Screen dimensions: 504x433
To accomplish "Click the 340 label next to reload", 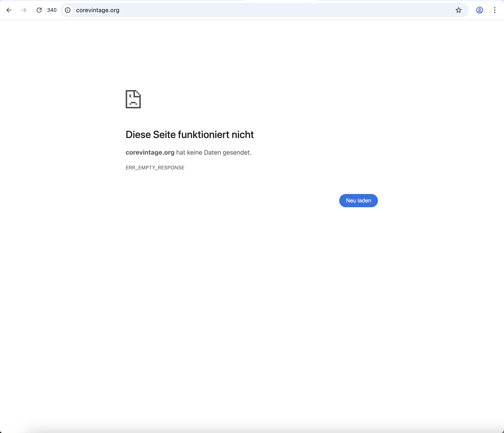I will 52,10.
